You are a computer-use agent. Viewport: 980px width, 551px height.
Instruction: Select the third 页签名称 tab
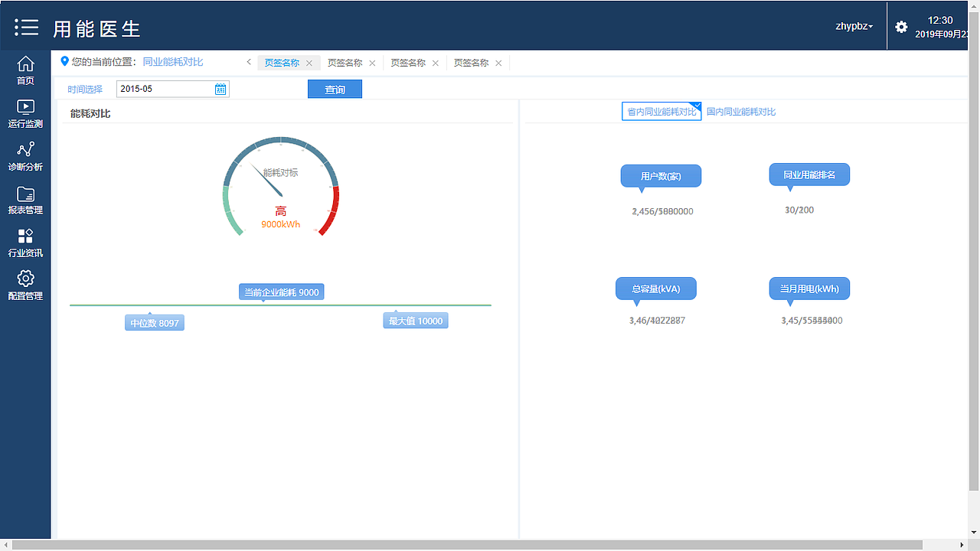[x=408, y=63]
